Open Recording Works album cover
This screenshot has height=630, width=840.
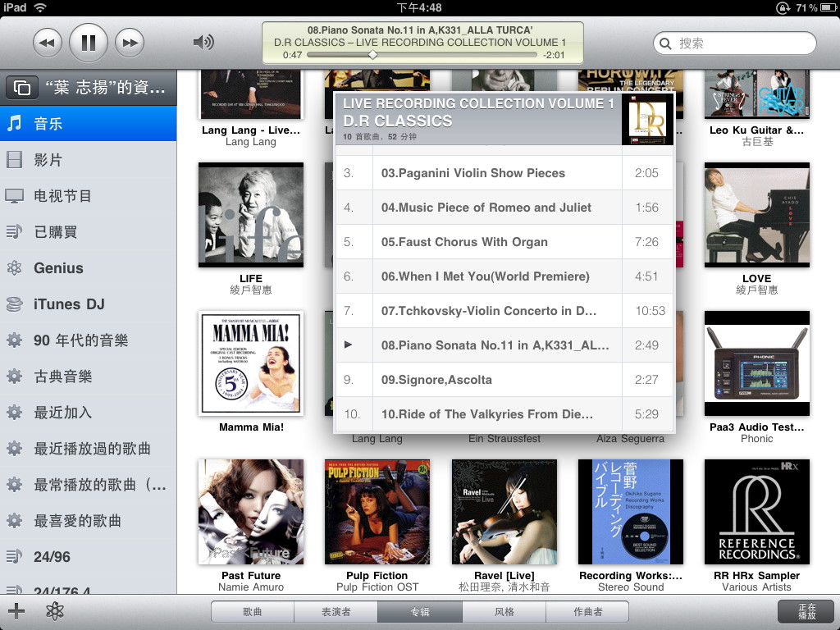pyautogui.click(x=631, y=512)
